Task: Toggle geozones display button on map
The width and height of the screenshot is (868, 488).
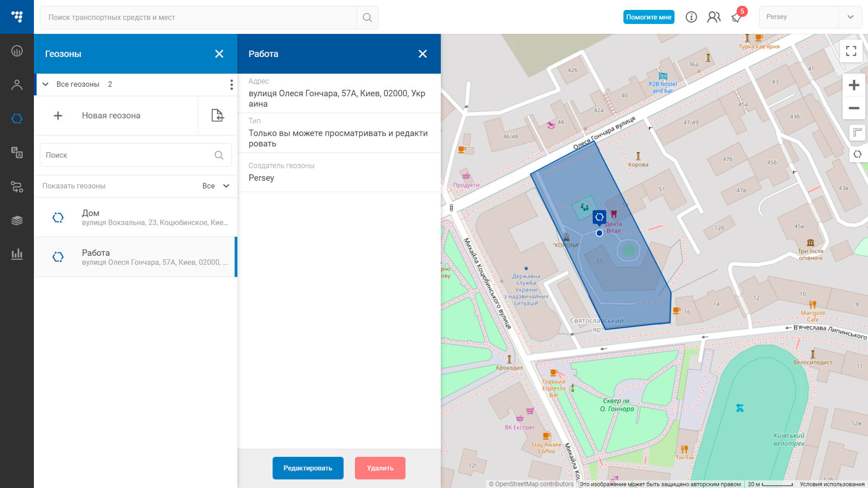Action: coord(857,154)
